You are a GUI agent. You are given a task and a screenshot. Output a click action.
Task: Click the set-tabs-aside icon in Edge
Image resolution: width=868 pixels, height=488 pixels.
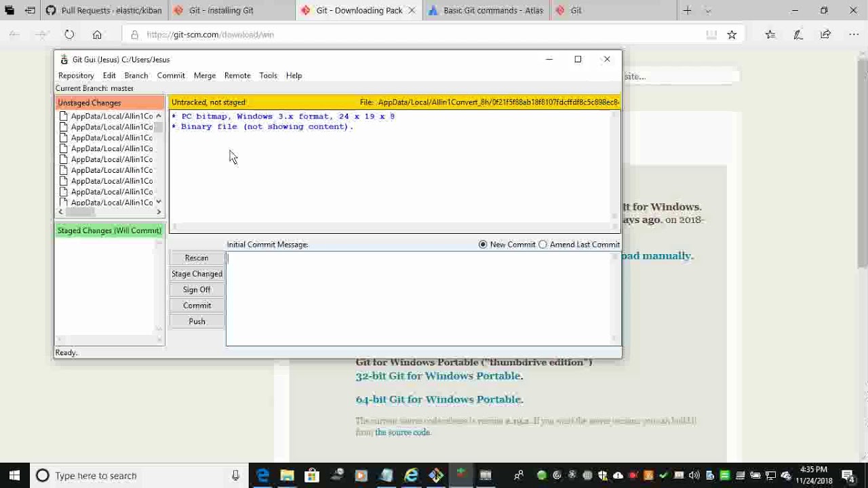point(30,10)
